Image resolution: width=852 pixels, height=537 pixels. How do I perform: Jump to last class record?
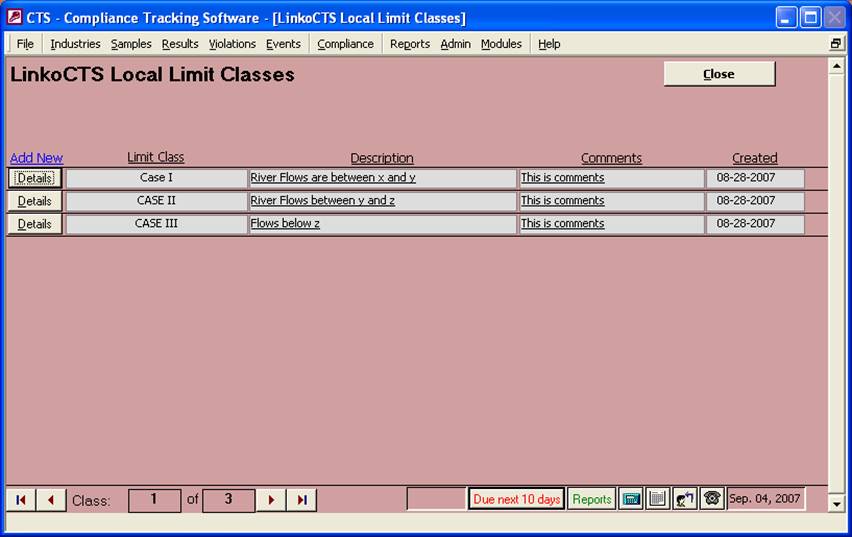302,499
